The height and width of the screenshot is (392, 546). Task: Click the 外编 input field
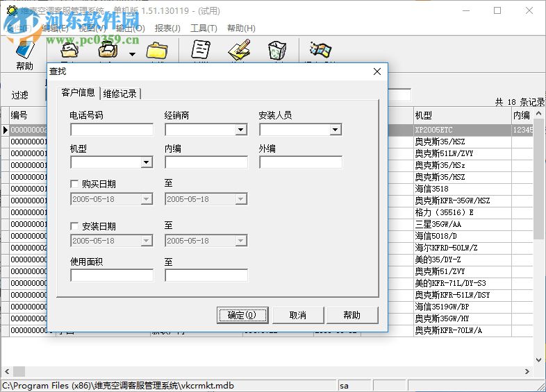[301, 162]
